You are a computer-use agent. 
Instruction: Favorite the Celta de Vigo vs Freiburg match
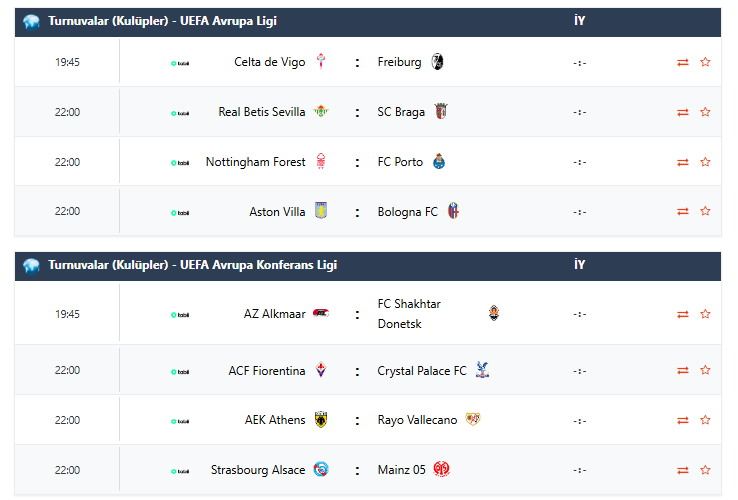click(x=705, y=62)
